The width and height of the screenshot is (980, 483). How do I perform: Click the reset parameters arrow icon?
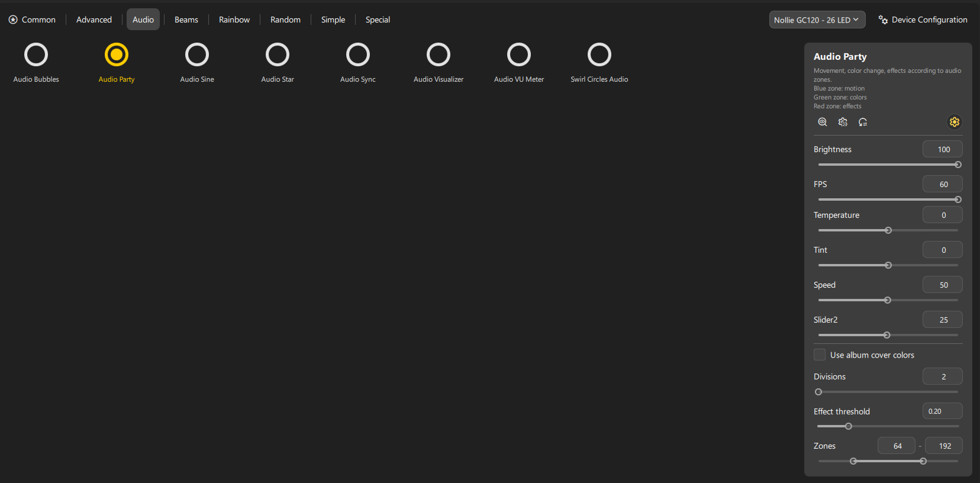(863, 122)
